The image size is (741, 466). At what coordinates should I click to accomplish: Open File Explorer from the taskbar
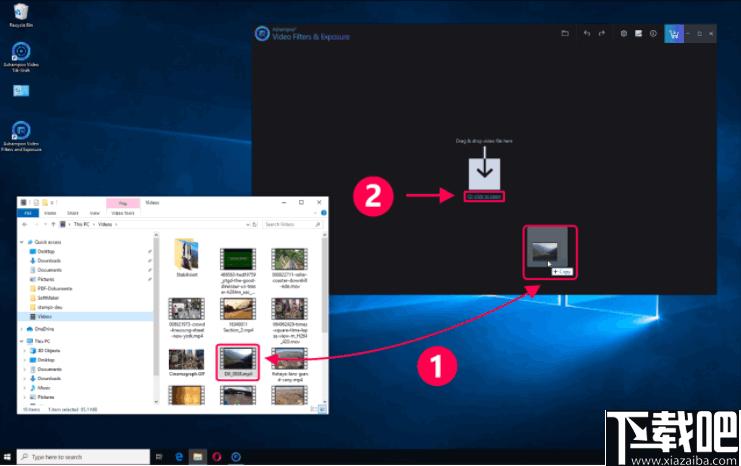tap(198, 457)
